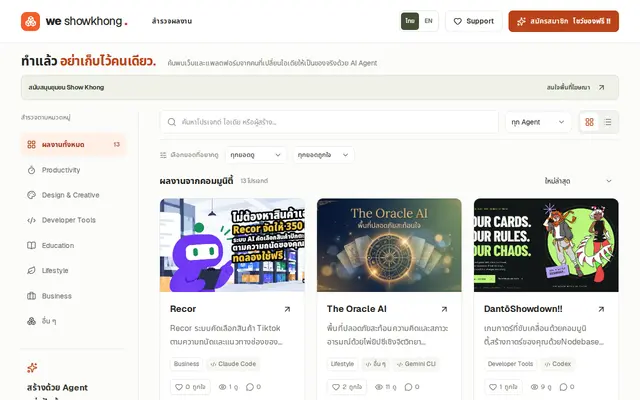Select the Design & Creative category
The height and width of the screenshot is (400, 640).
click(73, 195)
